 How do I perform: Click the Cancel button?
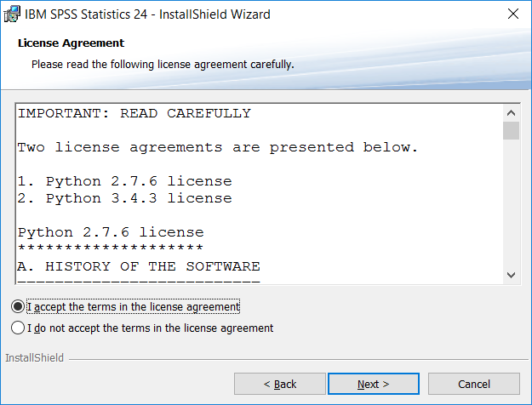(x=474, y=384)
